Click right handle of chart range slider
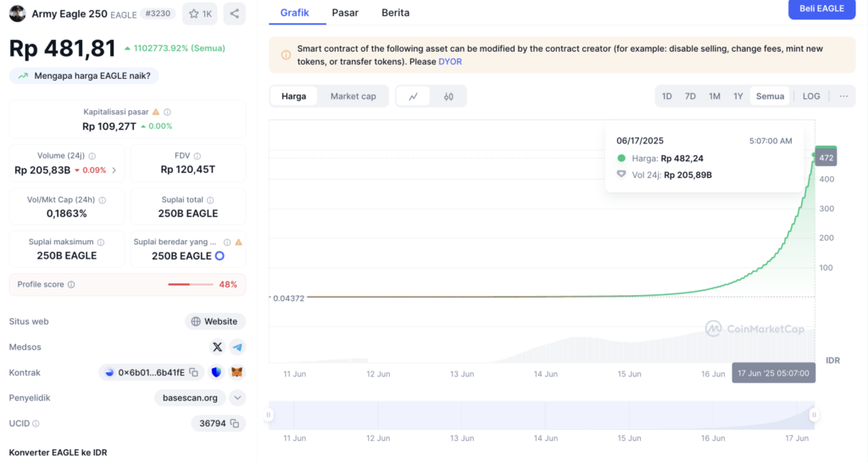The height and width of the screenshot is (463, 868). 815,415
